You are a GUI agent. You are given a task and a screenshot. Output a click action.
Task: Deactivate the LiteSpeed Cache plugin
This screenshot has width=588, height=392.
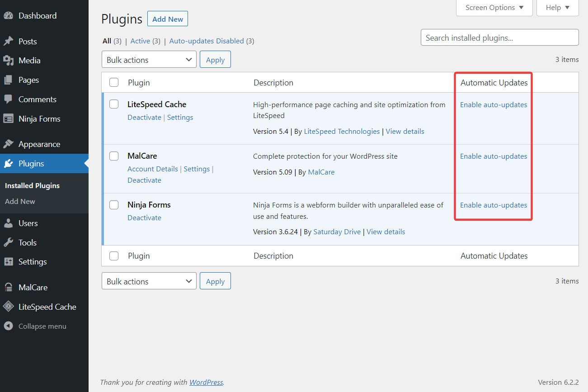144,118
